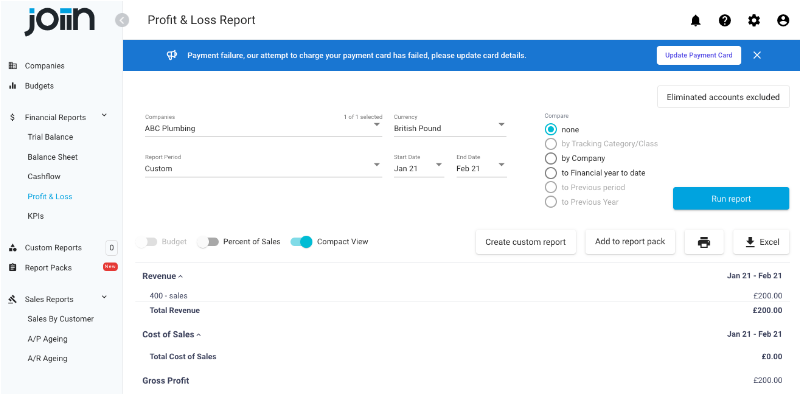
Task: Select the 'by Company' compare option
Action: click(551, 158)
